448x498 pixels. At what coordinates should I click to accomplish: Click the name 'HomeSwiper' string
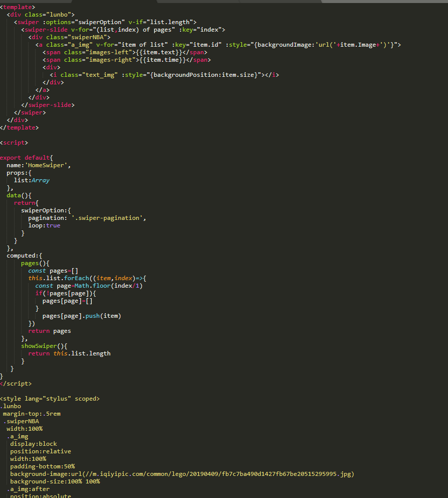point(46,166)
